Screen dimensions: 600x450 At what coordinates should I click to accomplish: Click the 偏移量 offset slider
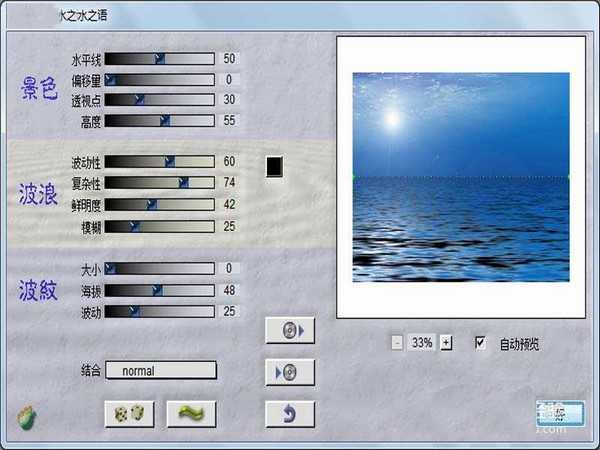click(x=160, y=80)
